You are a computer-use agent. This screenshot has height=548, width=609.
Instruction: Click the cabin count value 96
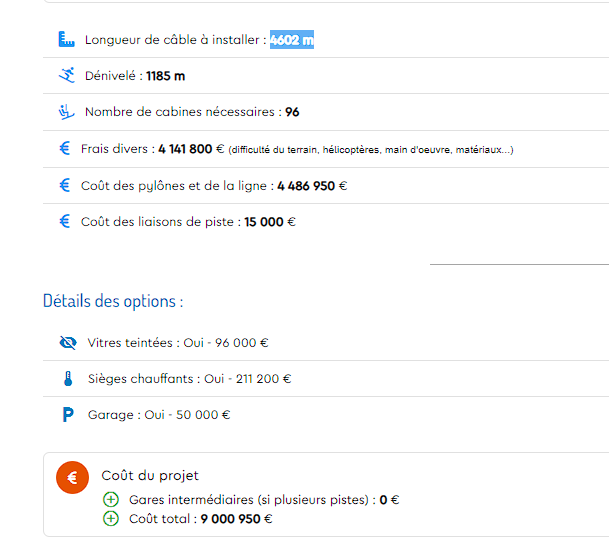pyautogui.click(x=292, y=112)
